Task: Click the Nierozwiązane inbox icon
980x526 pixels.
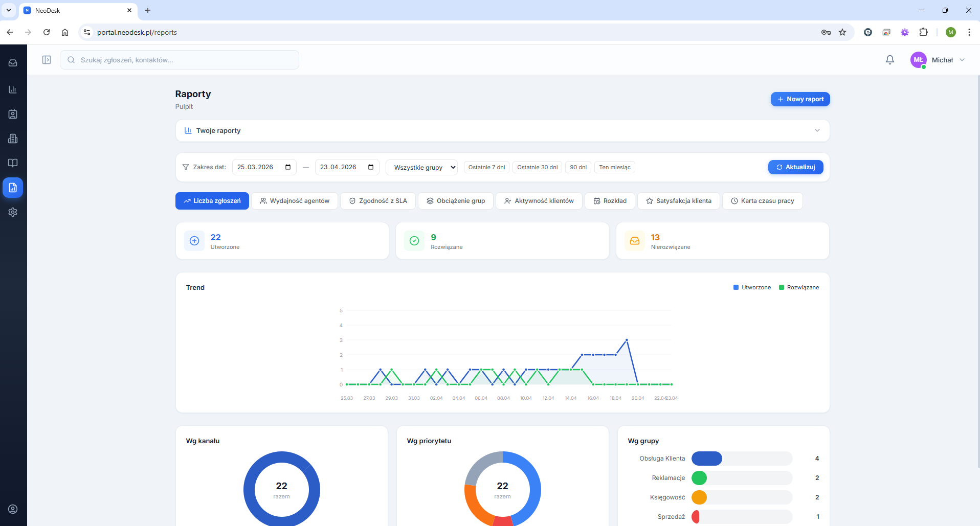Action: coord(635,241)
